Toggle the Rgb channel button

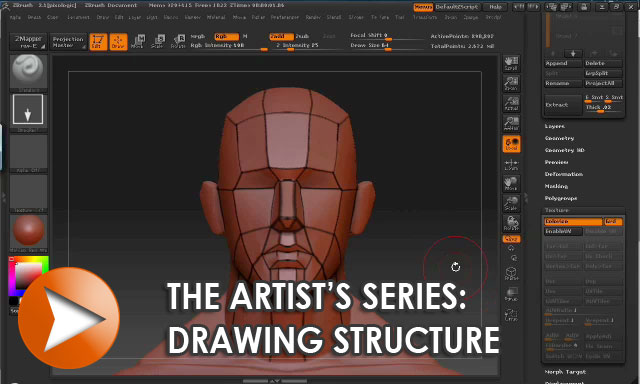[x=227, y=36]
